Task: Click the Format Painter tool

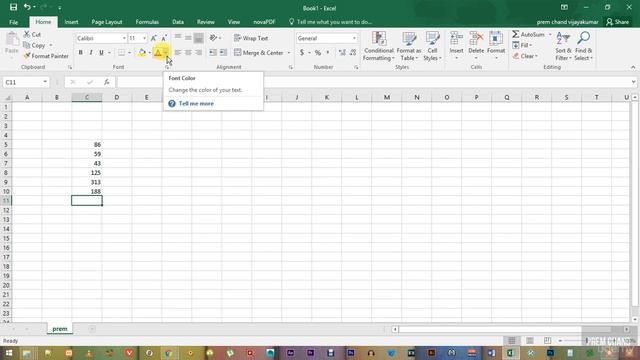Action: click(x=46, y=56)
